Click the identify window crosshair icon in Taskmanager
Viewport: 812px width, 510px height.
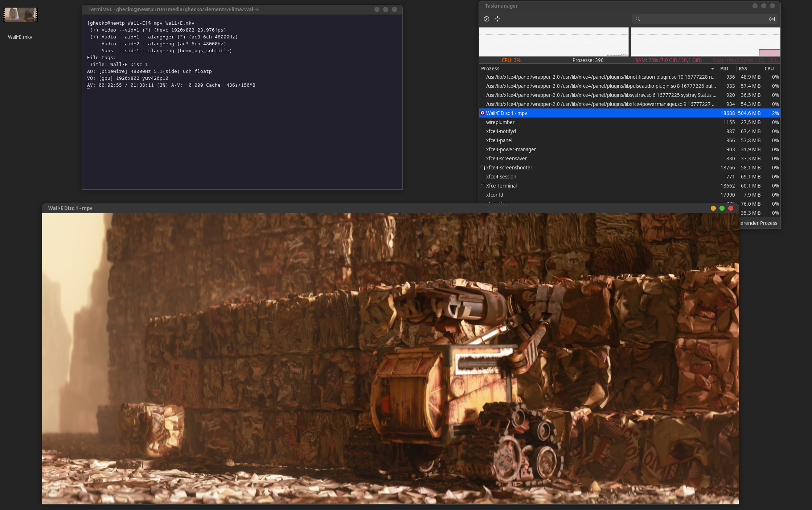[x=497, y=19]
